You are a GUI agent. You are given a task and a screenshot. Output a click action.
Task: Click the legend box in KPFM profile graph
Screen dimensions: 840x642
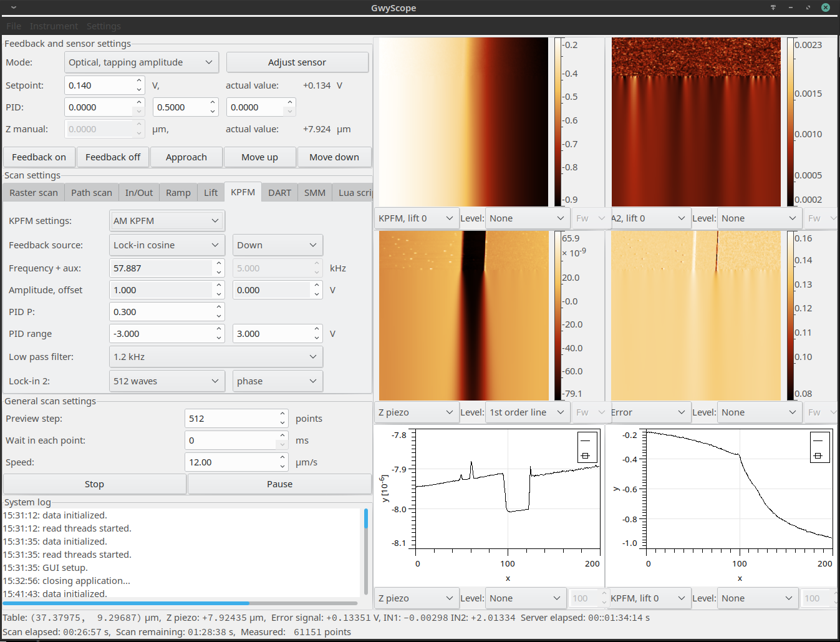coord(819,447)
